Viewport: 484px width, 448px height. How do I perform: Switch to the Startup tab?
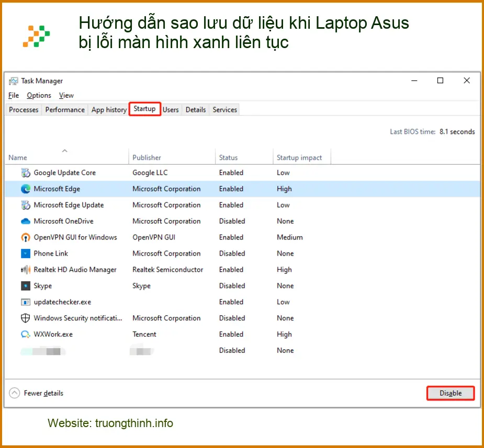tap(145, 109)
